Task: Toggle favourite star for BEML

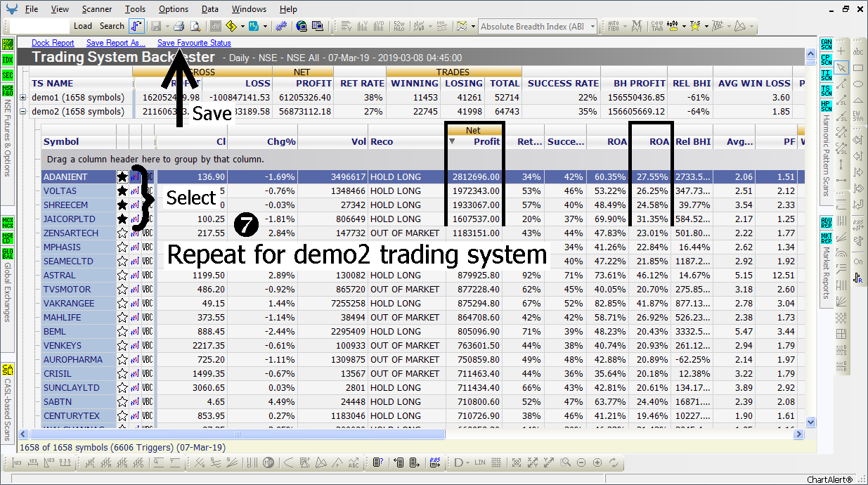Action: tap(122, 332)
